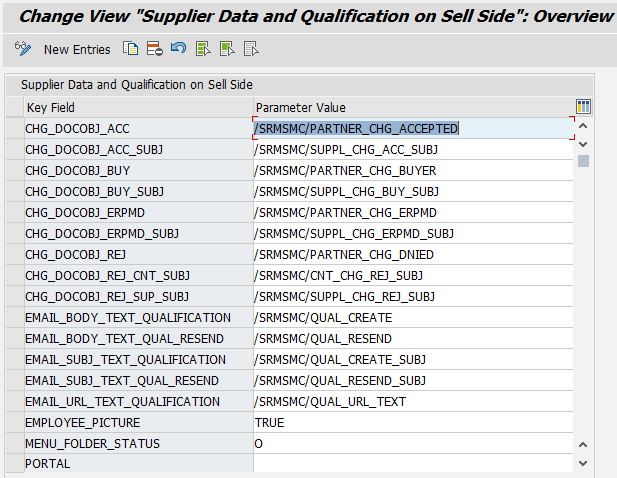Click the Select All icon

[x=203, y=49]
